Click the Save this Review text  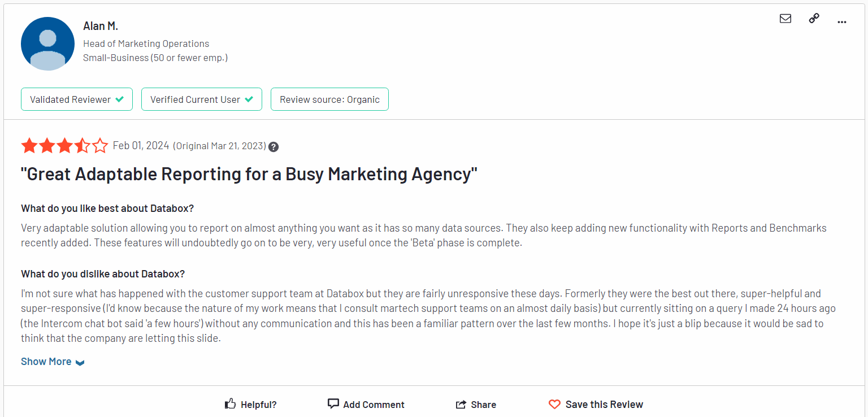604,405
